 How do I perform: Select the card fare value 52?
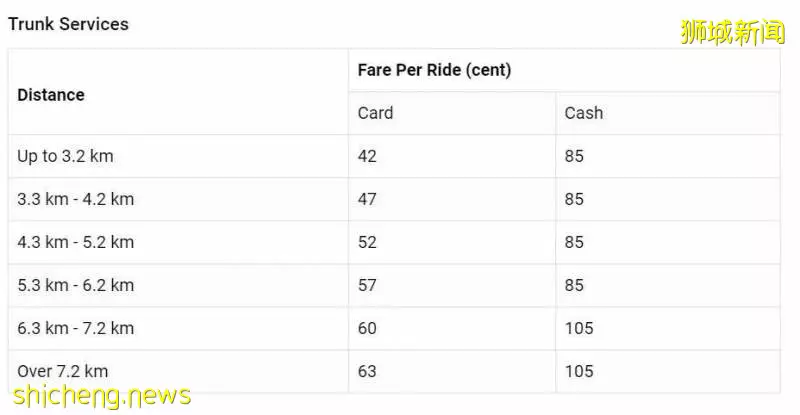367,242
